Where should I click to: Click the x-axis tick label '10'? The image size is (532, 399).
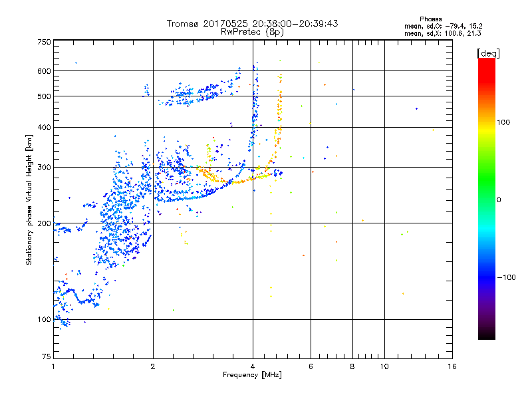tap(384, 366)
